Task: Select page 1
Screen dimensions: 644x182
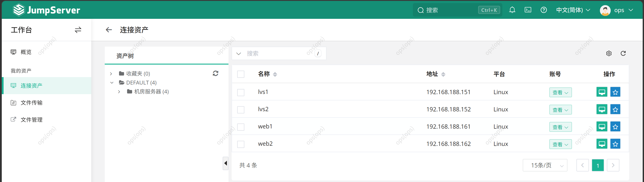Action: [x=598, y=165]
